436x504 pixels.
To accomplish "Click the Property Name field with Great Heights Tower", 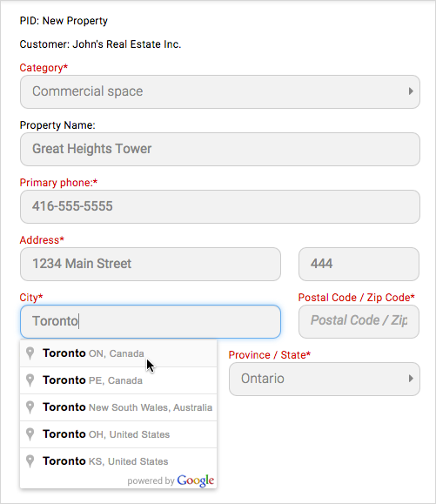I will tap(220, 149).
